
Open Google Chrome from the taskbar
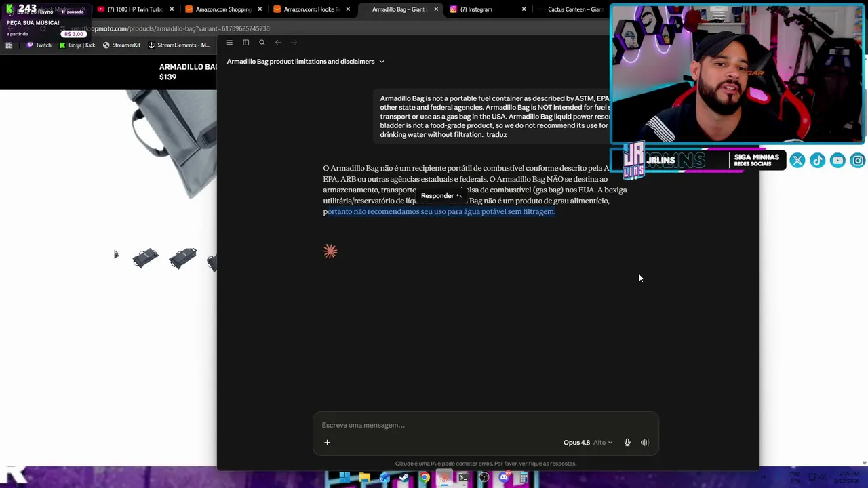425,479
